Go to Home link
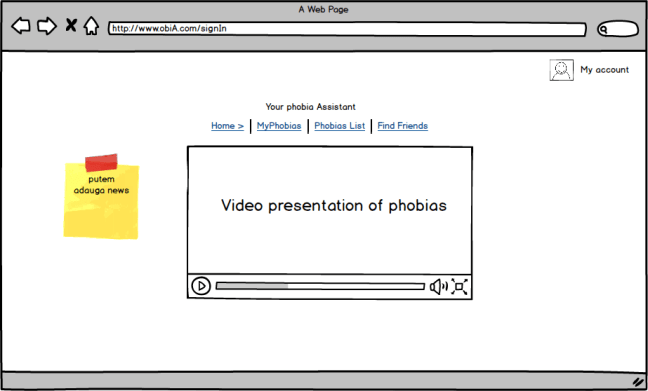The image size is (648, 391). pyautogui.click(x=227, y=126)
